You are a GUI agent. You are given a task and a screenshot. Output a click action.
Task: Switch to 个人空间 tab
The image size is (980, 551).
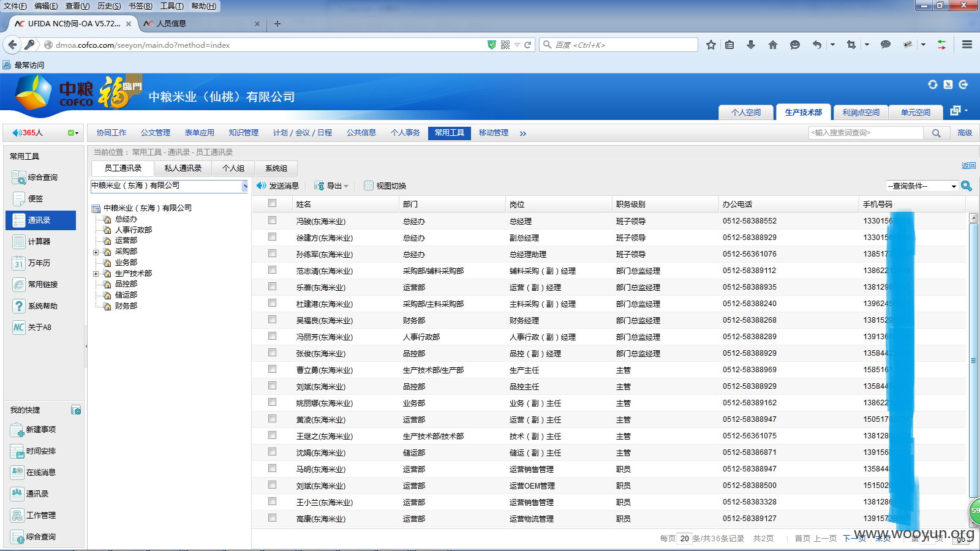(746, 112)
